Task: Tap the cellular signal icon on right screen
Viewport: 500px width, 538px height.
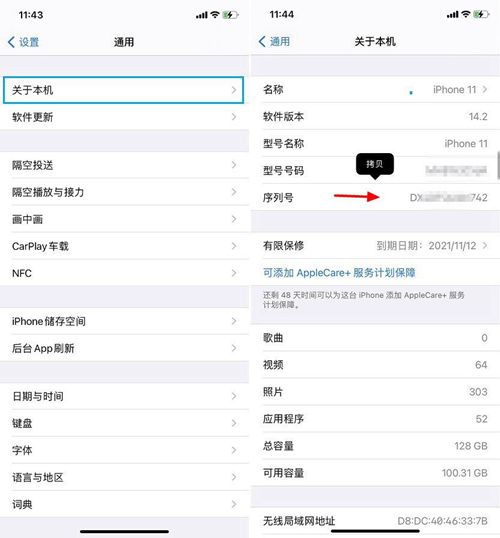Action: point(452,14)
